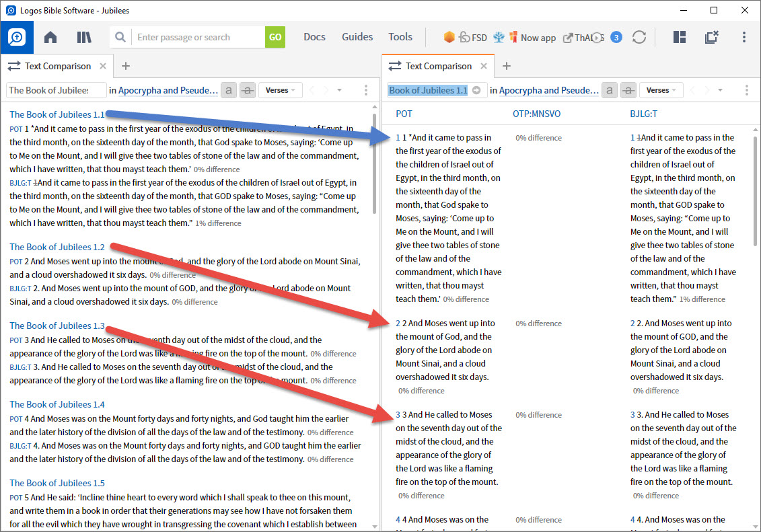Toggle strikethrough differences in right panel

(628, 89)
